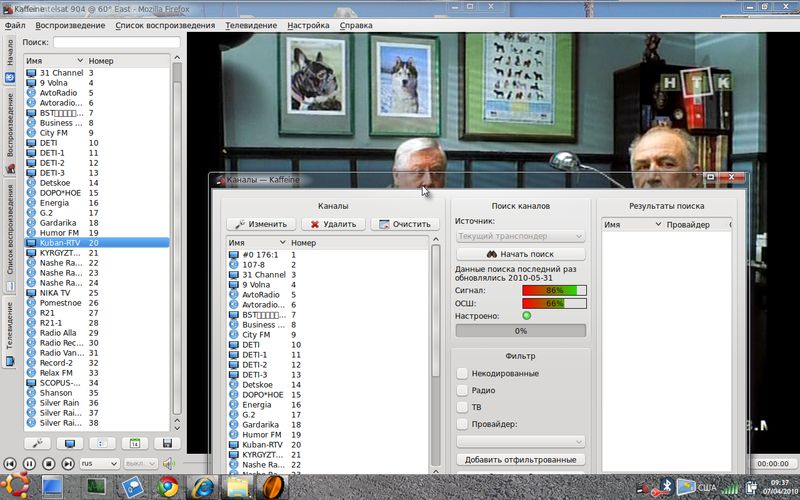Expand the Текущий транспондер source dropdown

pos(520,236)
